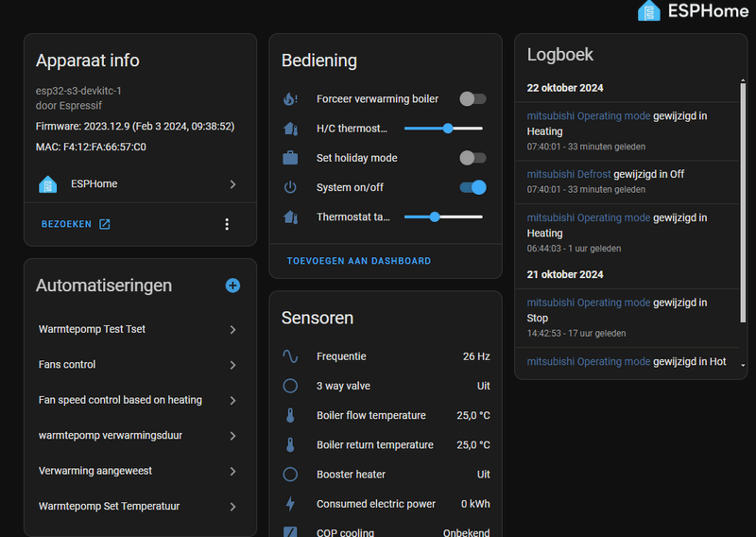Click the Boiler flow temperature thermometer icon

[x=290, y=415]
